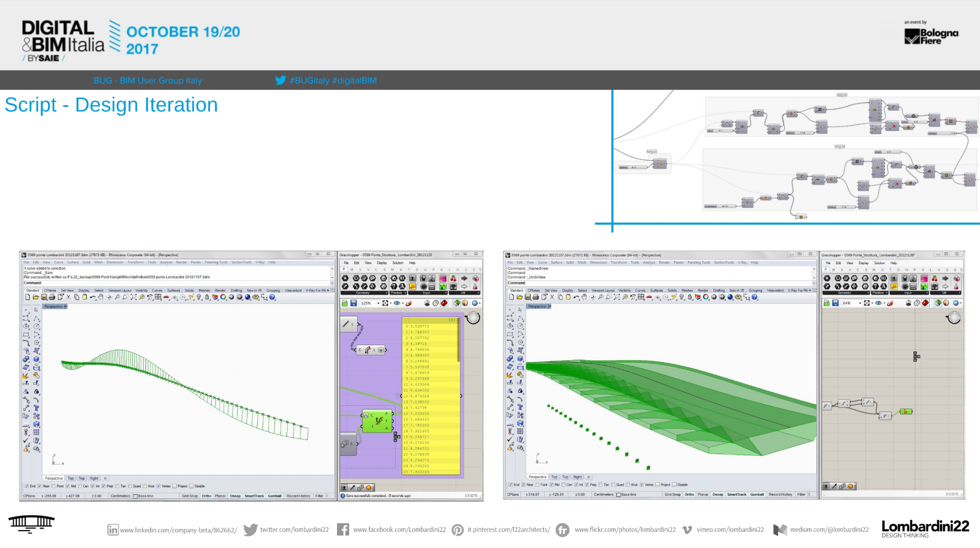Click Grasshopper preview eye icon in left window

pyautogui.click(x=397, y=303)
